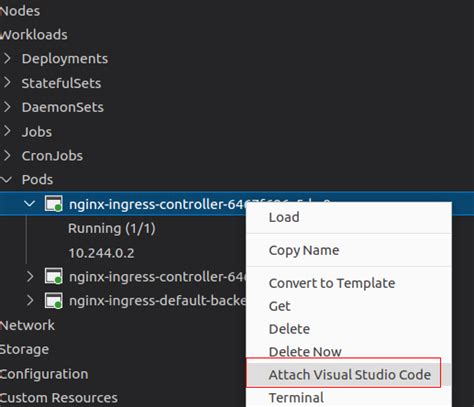The width and height of the screenshot is (474, 407).
Task: Select the second nginx-ingress-controller pod name
Action: click(x=157, y=277)
